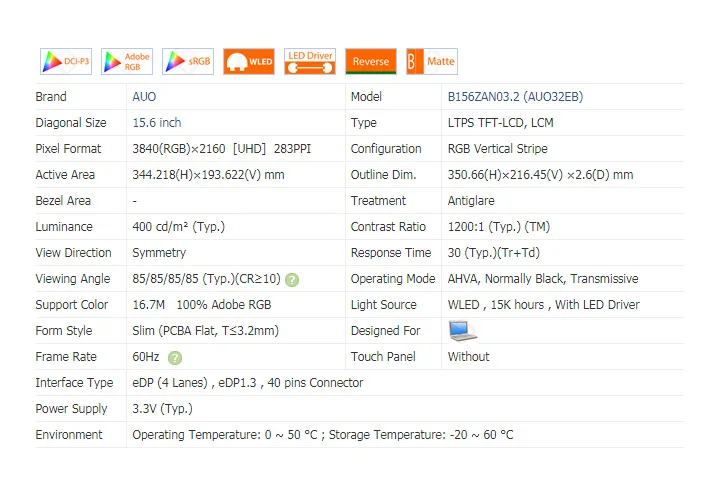Open the Viewing Angle help question mark
This screenshot has width=716, height=492.
click(292, 280)
